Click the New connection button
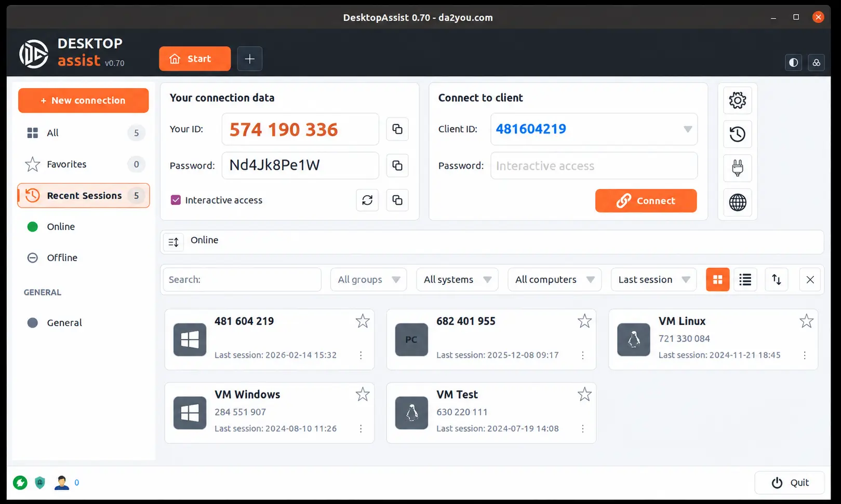The image size is (841, 504). click(x=84, y=101)
